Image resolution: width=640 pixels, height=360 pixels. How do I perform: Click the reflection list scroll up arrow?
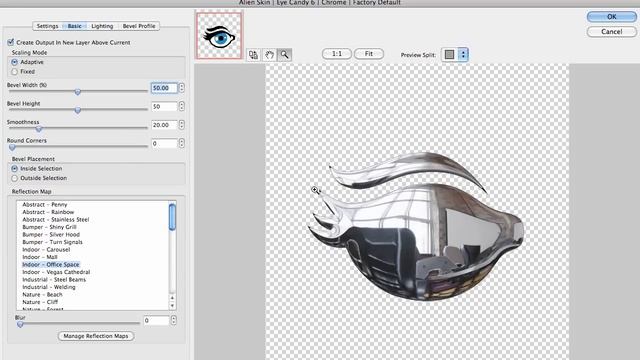coord(172,298)
